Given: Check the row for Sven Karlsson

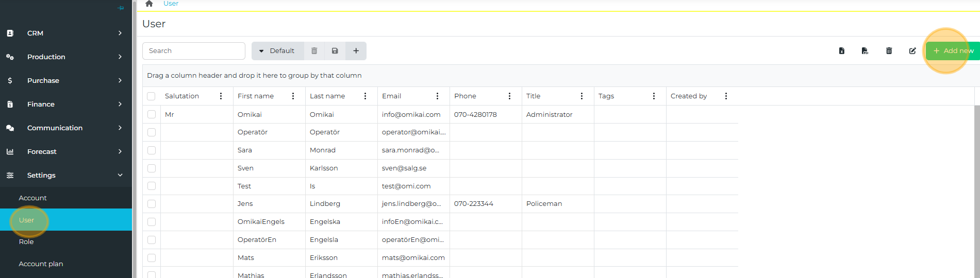Looking at the screenshot, I should 151,168.
